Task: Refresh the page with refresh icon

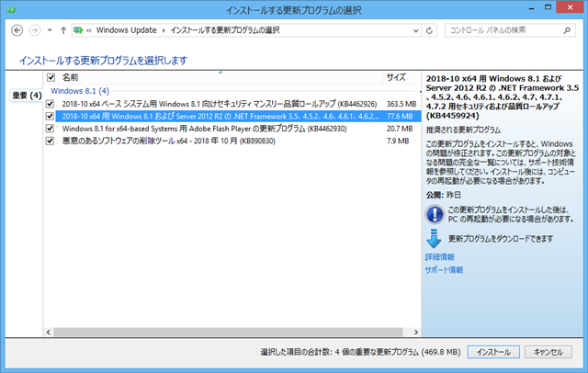Action: click(x=429, y=30)
